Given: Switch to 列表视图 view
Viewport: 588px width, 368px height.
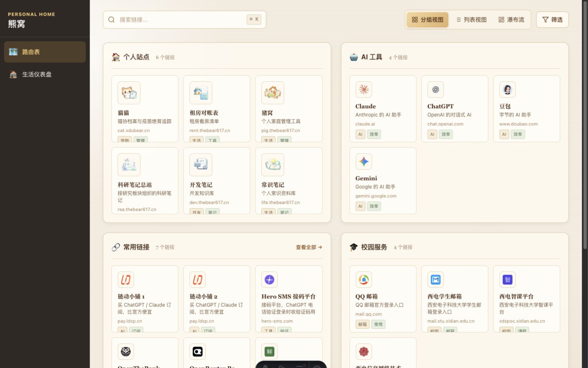Looking at the screenshot, I should coord(471,20).
